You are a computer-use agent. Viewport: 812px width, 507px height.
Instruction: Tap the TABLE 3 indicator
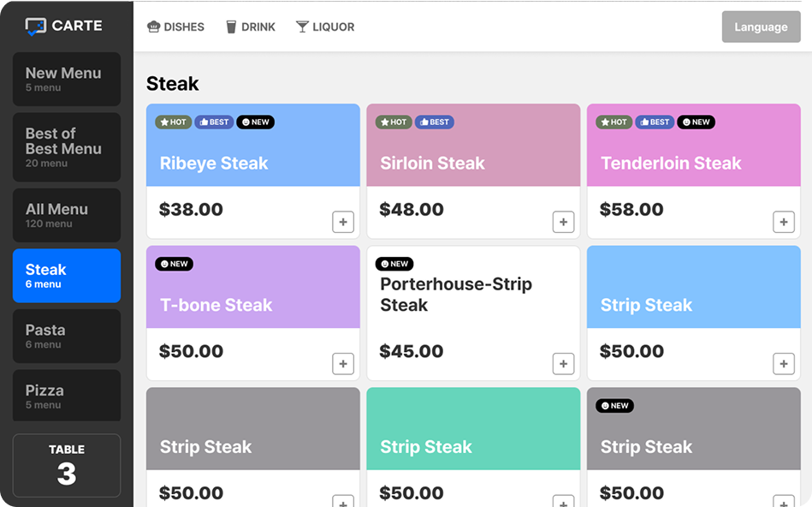[x=67, y=465]
